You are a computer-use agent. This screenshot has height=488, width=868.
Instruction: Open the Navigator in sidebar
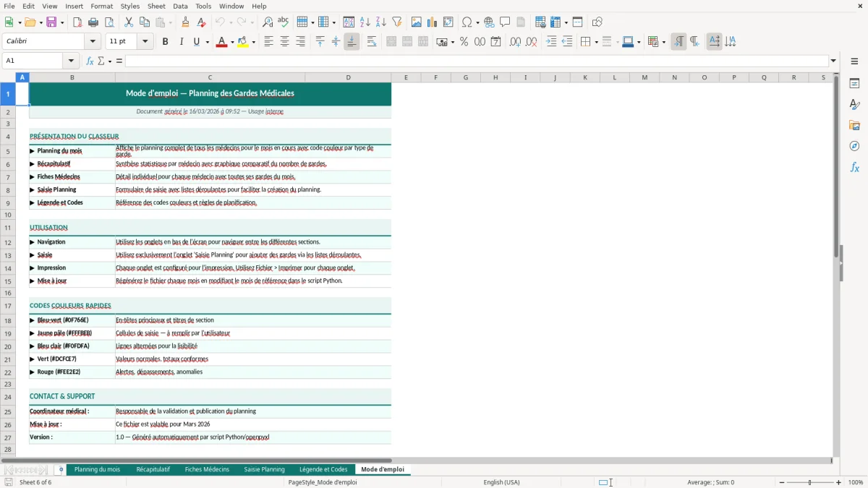(854, 146)
